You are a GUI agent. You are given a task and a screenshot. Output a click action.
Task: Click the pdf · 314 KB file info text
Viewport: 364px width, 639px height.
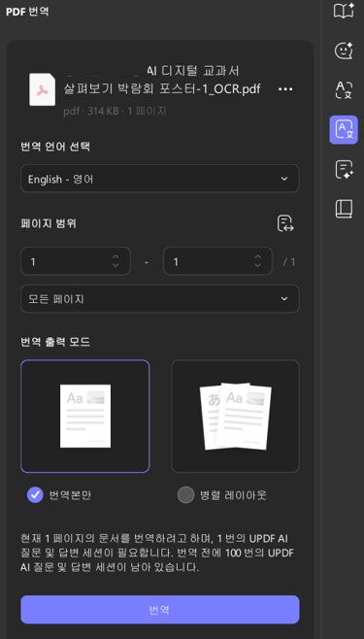(x=115, y=112)
